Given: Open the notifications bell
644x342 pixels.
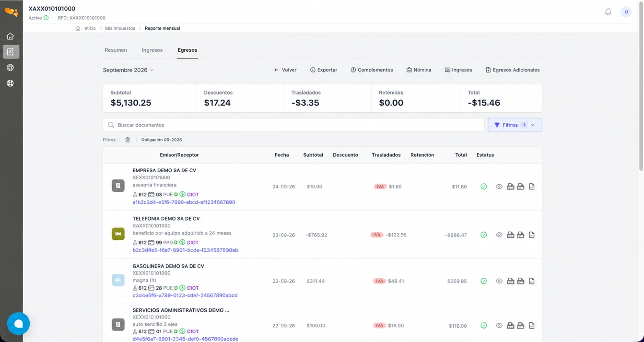Looking at the screenshot, I should [608, 12].
